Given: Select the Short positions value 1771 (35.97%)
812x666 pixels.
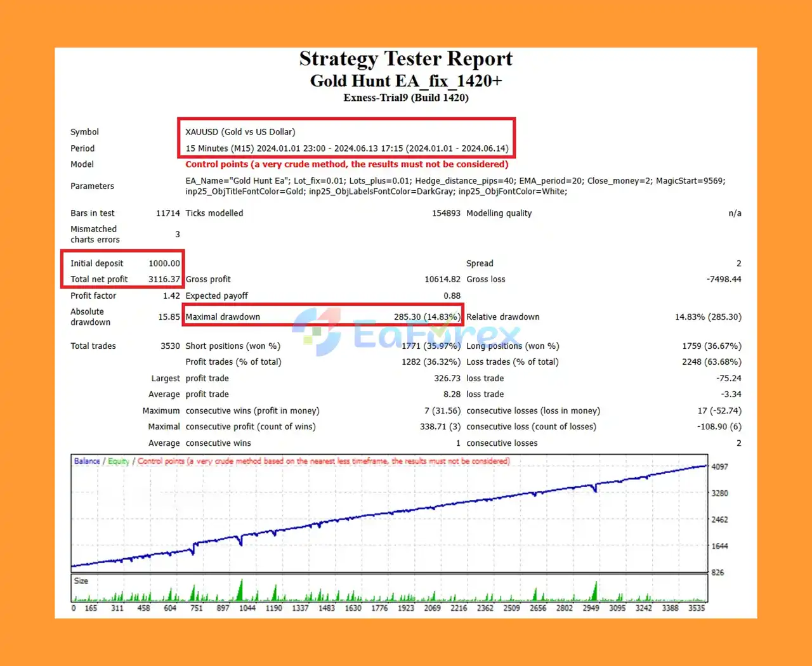Looking at the screenshot, I should (431, 346).
